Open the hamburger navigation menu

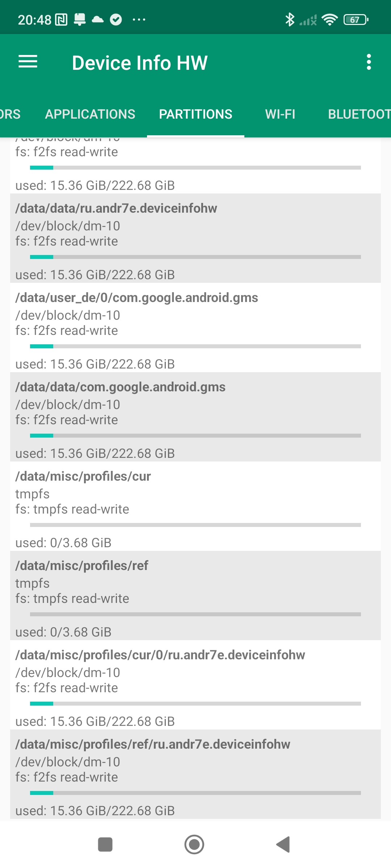coord(28,62)
